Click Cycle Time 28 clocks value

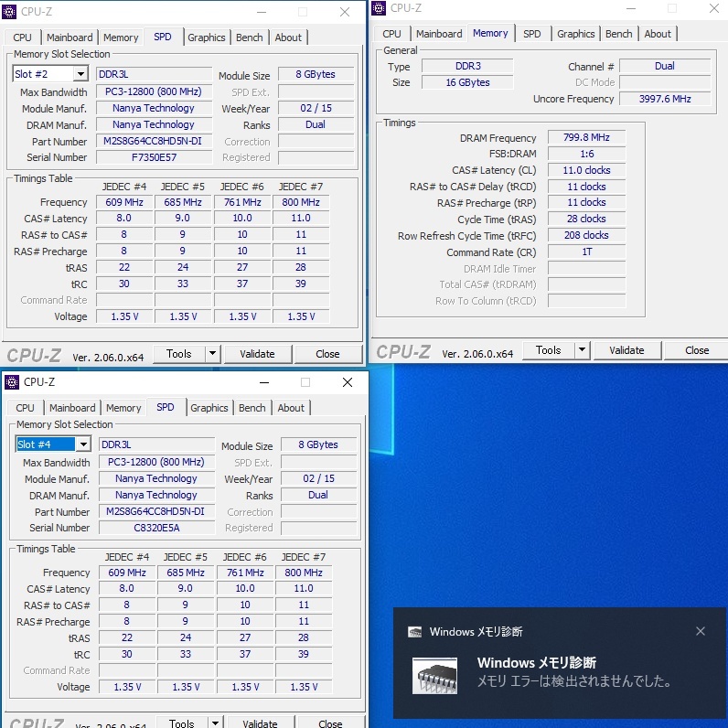pos(587,219)
